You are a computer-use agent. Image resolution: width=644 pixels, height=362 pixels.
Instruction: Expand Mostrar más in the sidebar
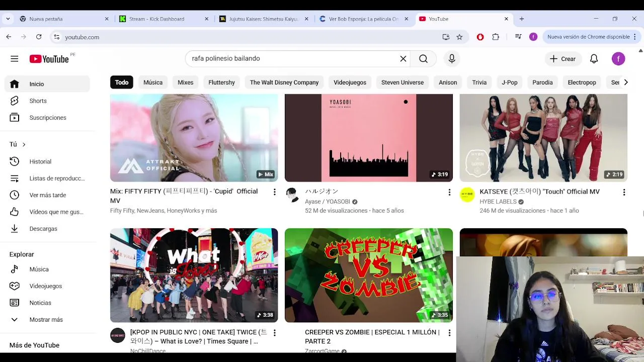click(47, 320)
